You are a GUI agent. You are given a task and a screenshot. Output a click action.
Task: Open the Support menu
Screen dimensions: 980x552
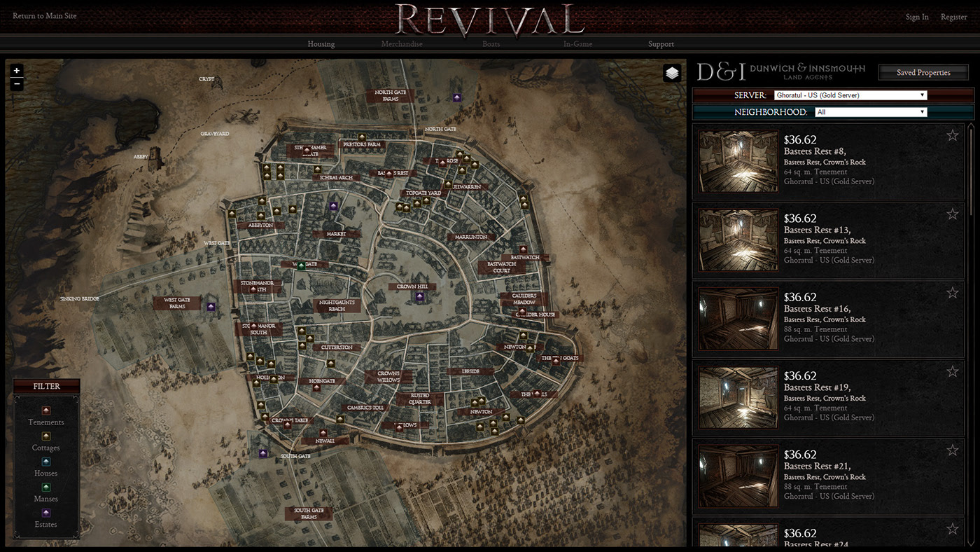point(661,44)
